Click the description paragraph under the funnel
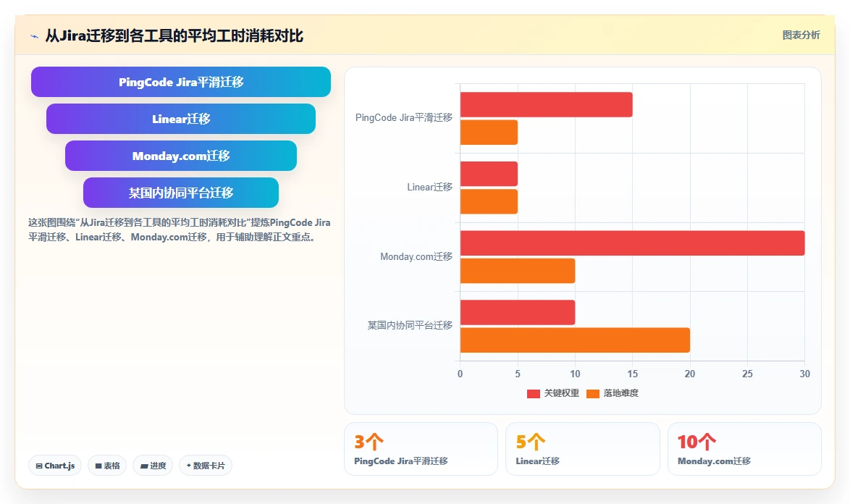Screen dimensions: 850x504 (x=180, y=230)
